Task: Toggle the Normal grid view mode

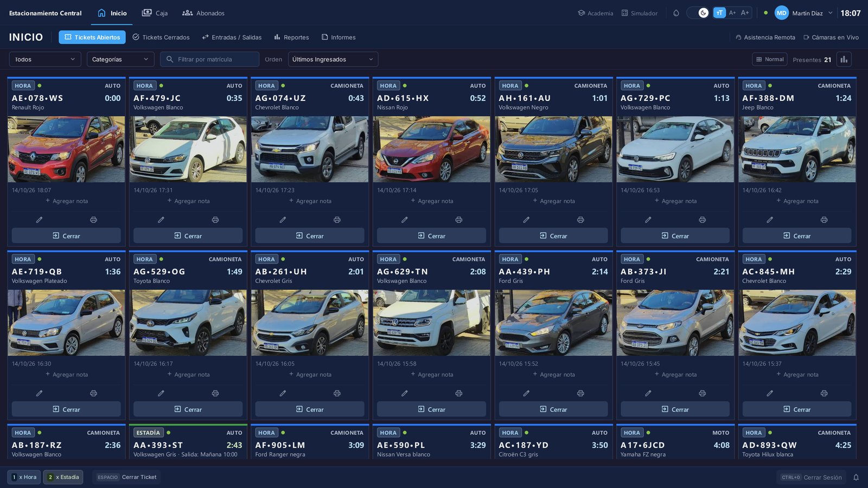Action: tap(770, 59)
